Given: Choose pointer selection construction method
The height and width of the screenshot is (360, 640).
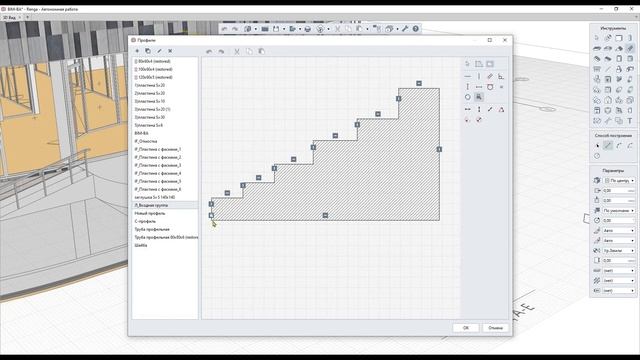Looking at the screenshot, I should point(597,145).
